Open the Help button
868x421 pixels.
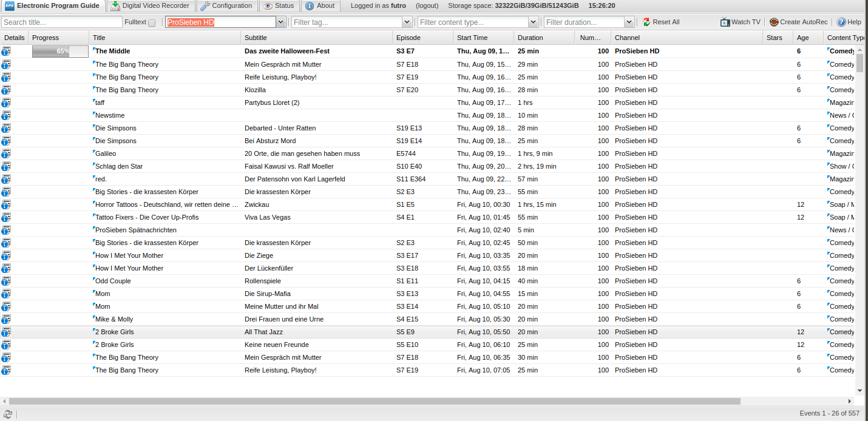pos(849,22)
